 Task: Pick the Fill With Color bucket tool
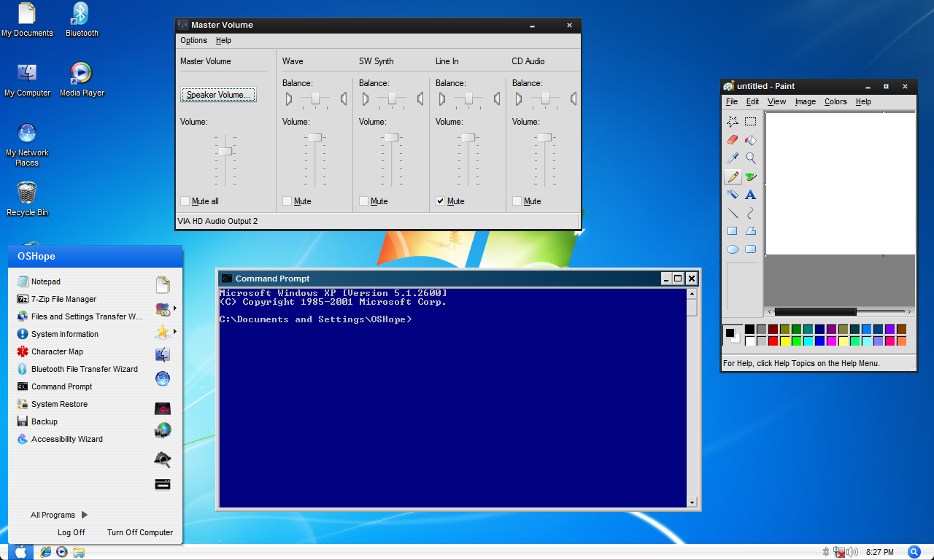click(750, 140)
